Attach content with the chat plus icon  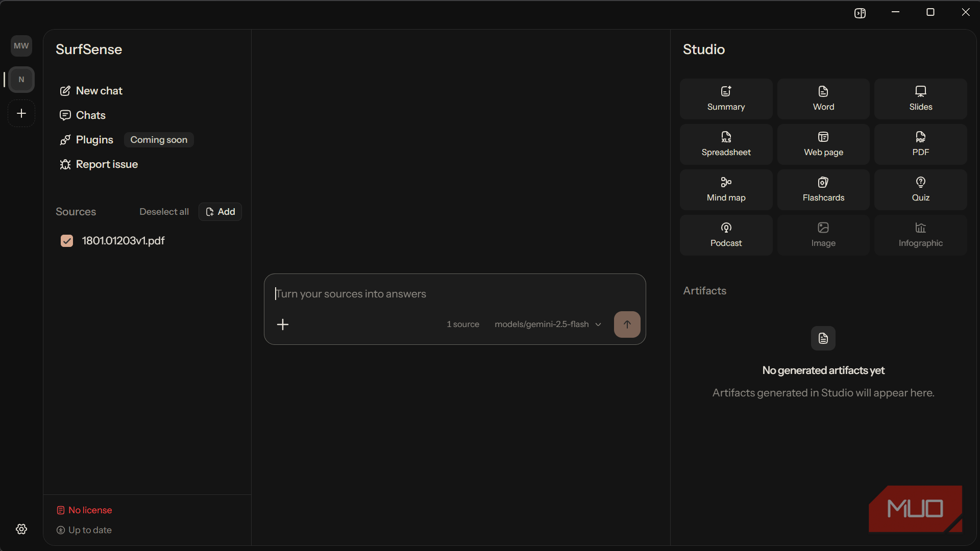283,324
